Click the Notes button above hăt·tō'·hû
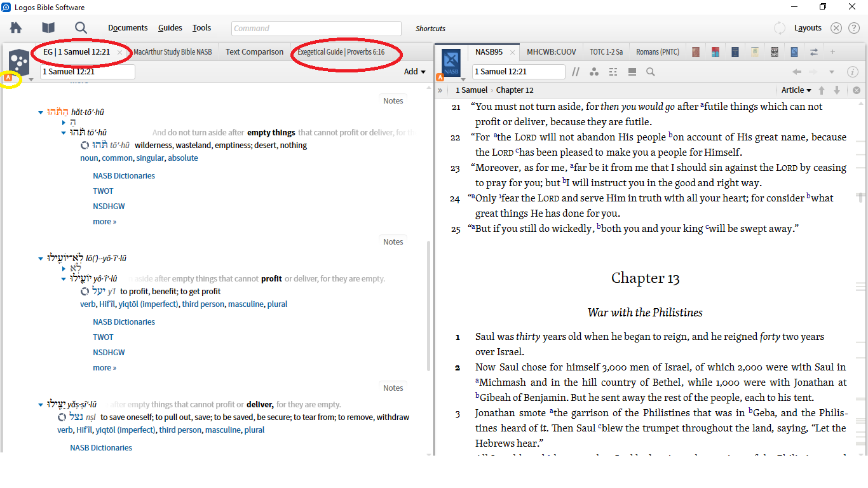 [393, 100]
